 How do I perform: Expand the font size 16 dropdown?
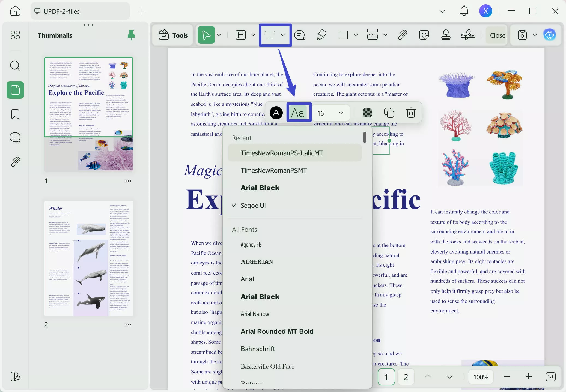pyautogui.click(x=341, y=113)
